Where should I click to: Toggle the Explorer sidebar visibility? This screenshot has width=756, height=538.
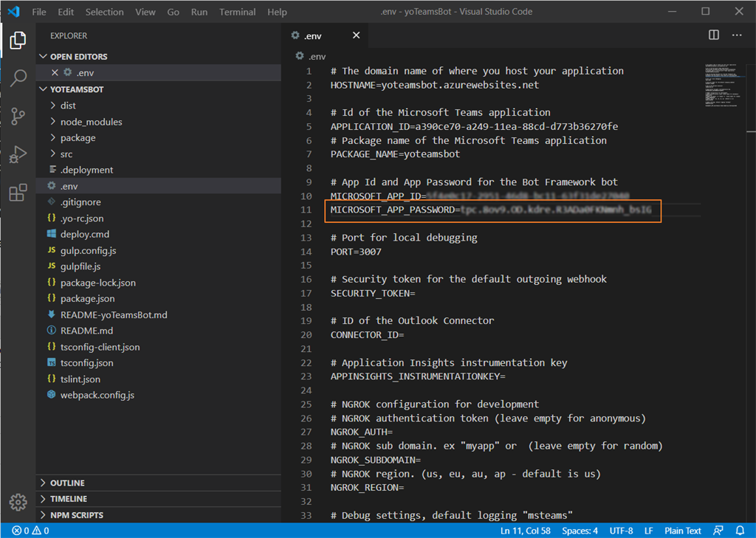(x=18, y=41)
